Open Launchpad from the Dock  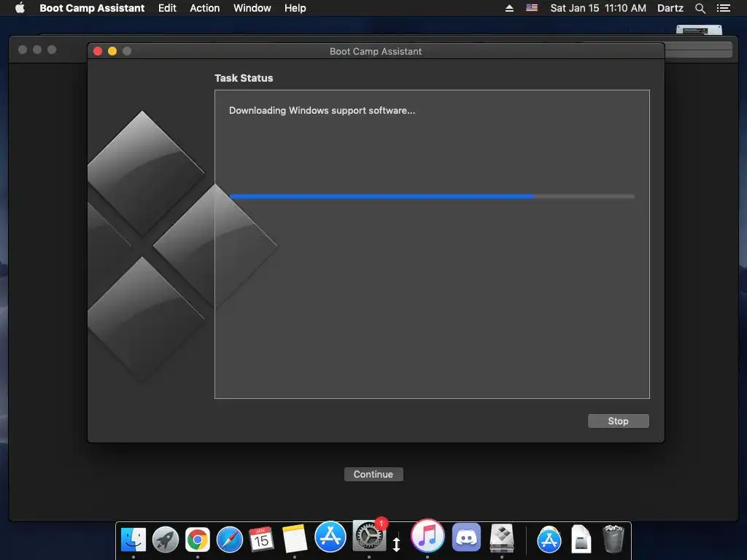(x=166, y=540)
